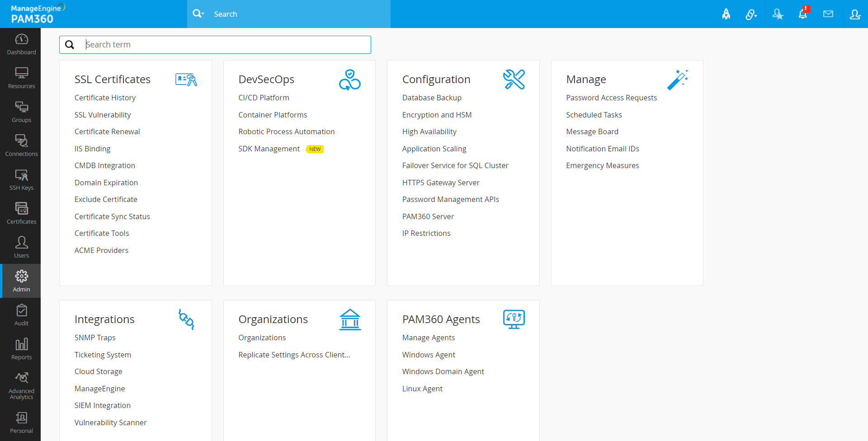Open the Dashboard sidebar item
Screen dimensions: 868x441
(x=21, y=44)
